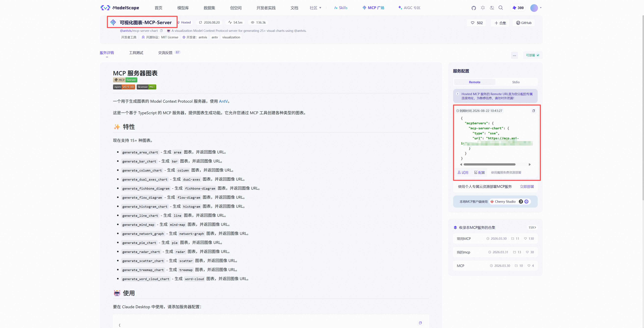
Task: Go to the 模型库 model library menu
Action: point(183,8)
